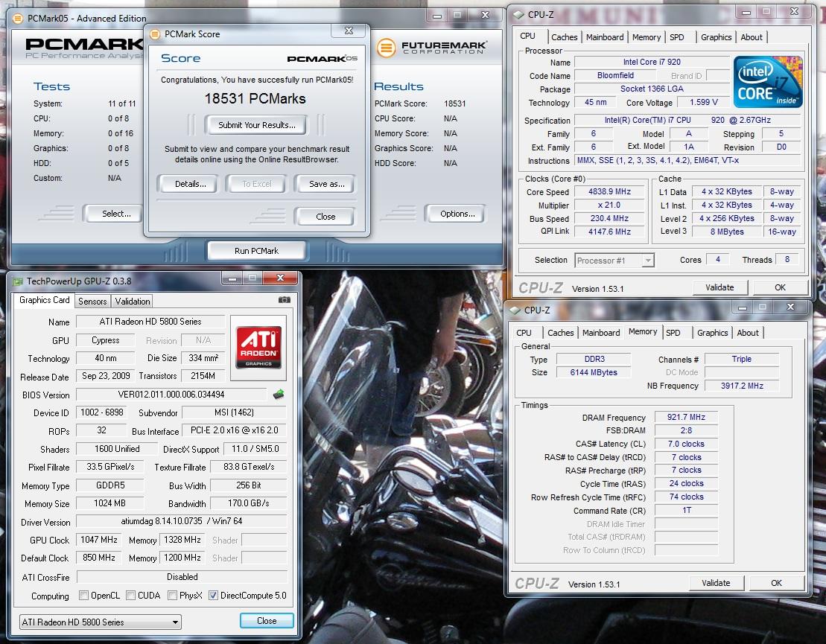Click the To Excel button
The height and width of the screenshot is (644, 826).
(256, 184)
